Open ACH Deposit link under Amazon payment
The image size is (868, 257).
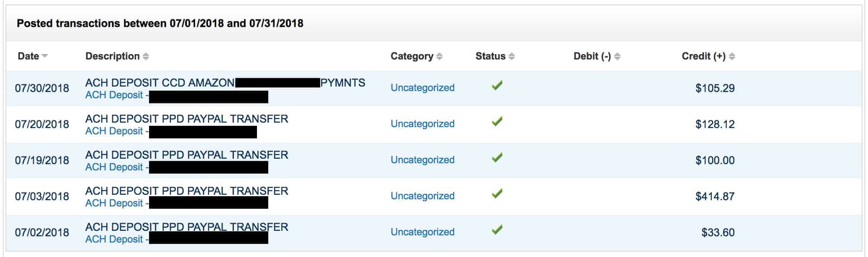114,95
